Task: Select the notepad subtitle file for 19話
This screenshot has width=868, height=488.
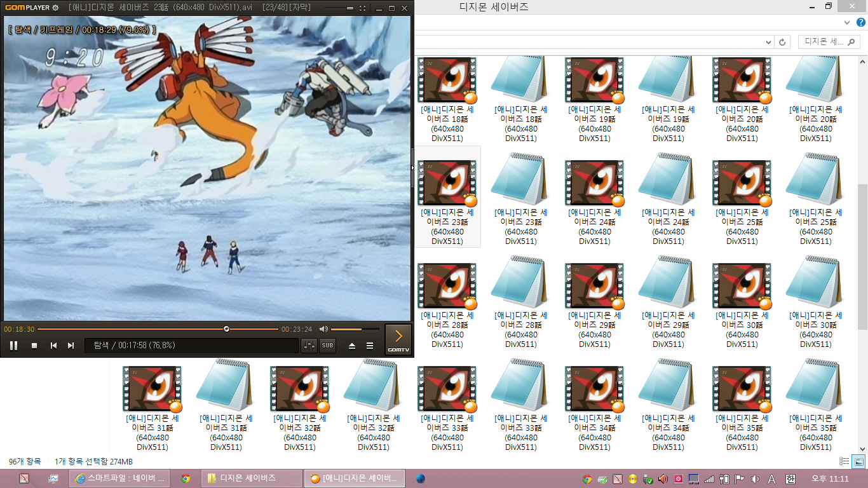Action: coord(668,99)
